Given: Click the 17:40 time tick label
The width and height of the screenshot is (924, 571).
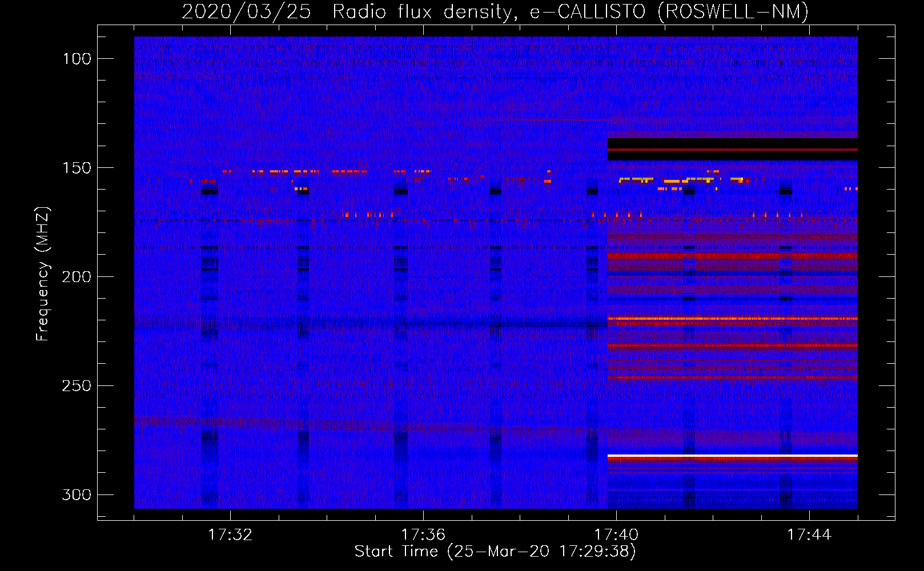Looking at the screenshot, I should (x=616, y=535).
